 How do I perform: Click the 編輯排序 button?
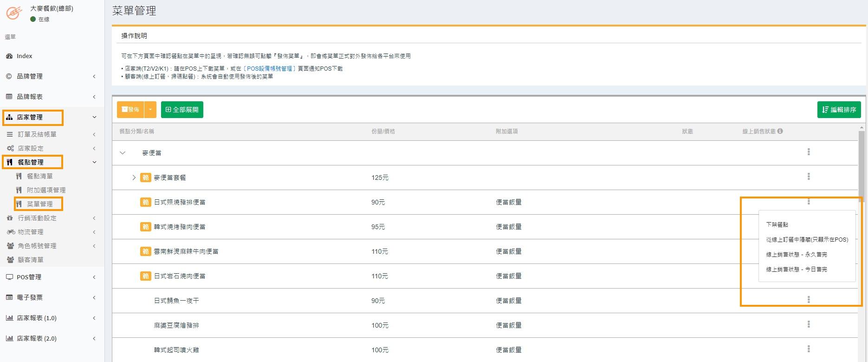pyautogui.click(x=838, y=110)
